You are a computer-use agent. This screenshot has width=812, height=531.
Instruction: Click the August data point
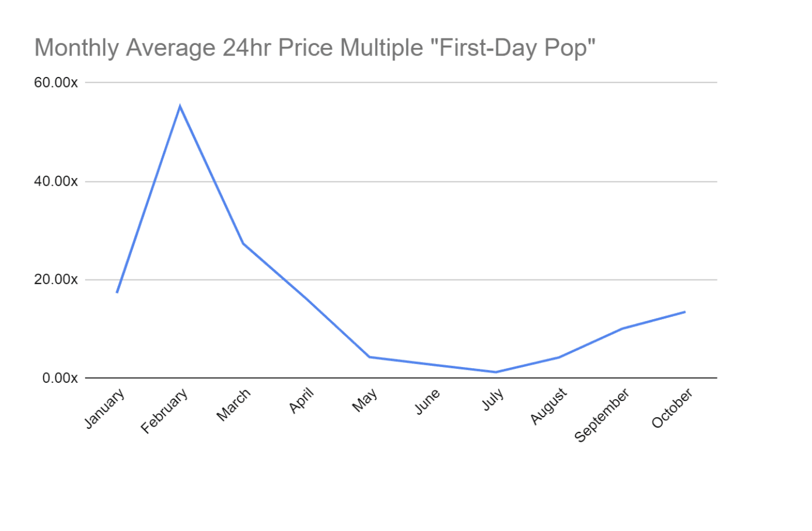(559, 357)
